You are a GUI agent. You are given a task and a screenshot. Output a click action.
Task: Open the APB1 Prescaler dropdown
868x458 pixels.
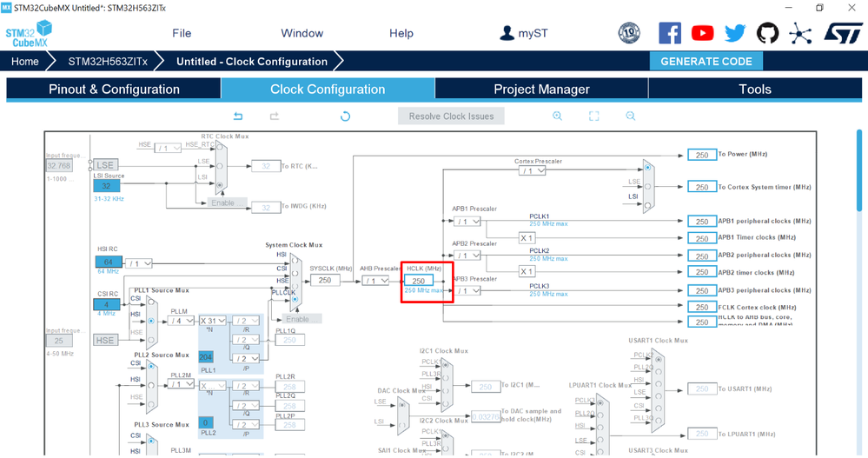(467, 222)
